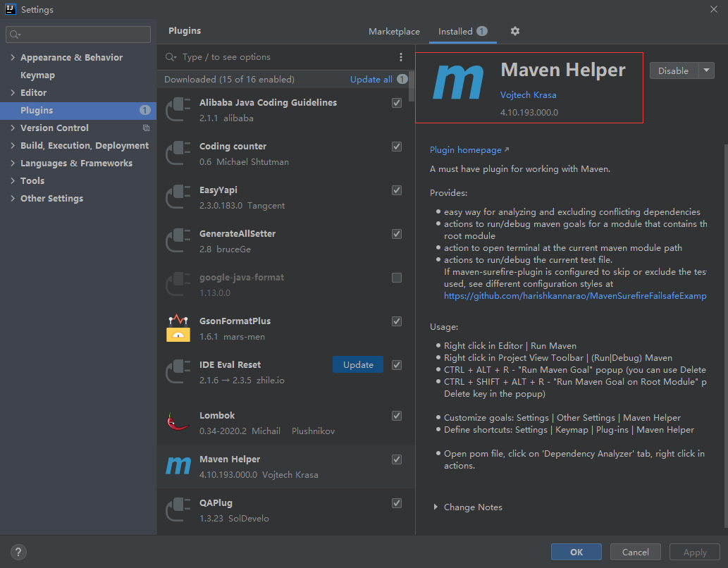
Task: Expand the Version Control node
Action: coord(13,128)
